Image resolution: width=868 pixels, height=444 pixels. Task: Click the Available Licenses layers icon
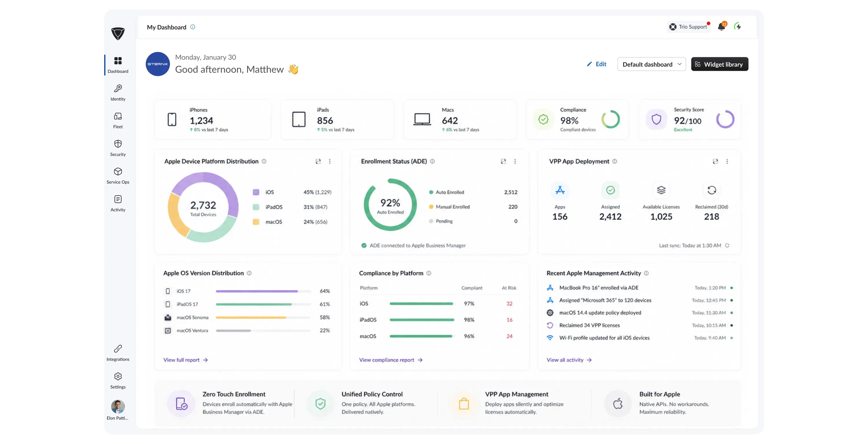(661, 190)
